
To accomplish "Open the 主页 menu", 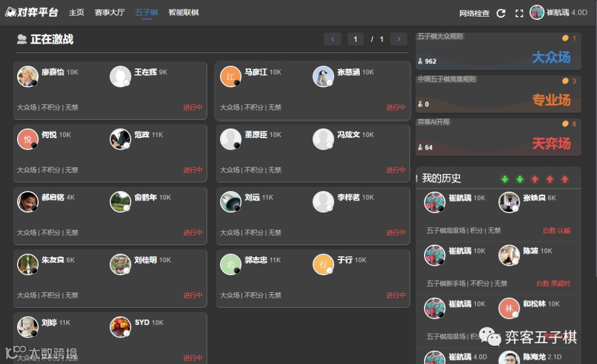I will coord(76,12).
